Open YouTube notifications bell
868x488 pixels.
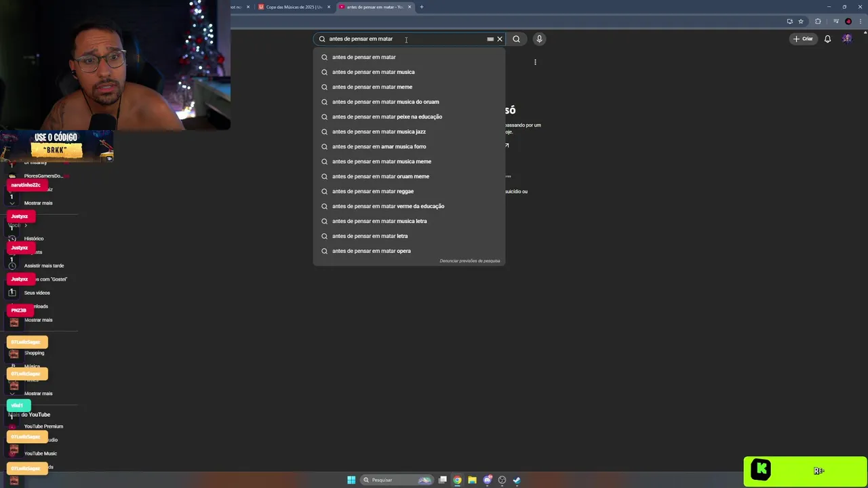(x=827, y=39)
